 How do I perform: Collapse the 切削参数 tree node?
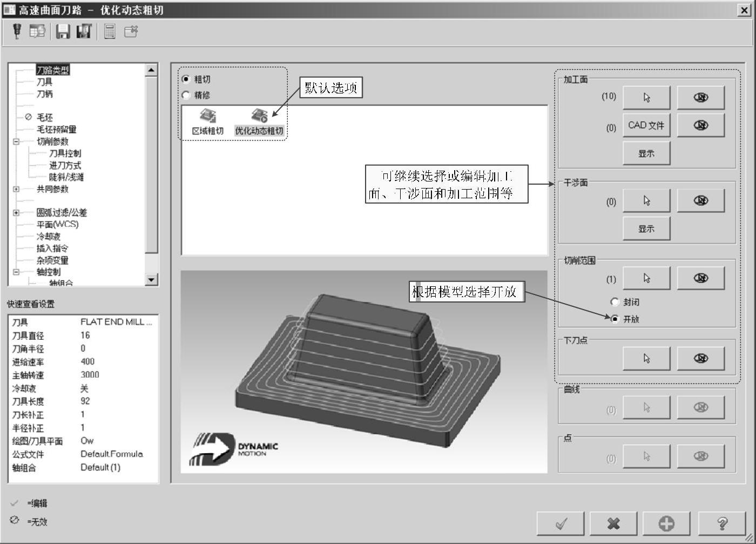tap(16, 142)
